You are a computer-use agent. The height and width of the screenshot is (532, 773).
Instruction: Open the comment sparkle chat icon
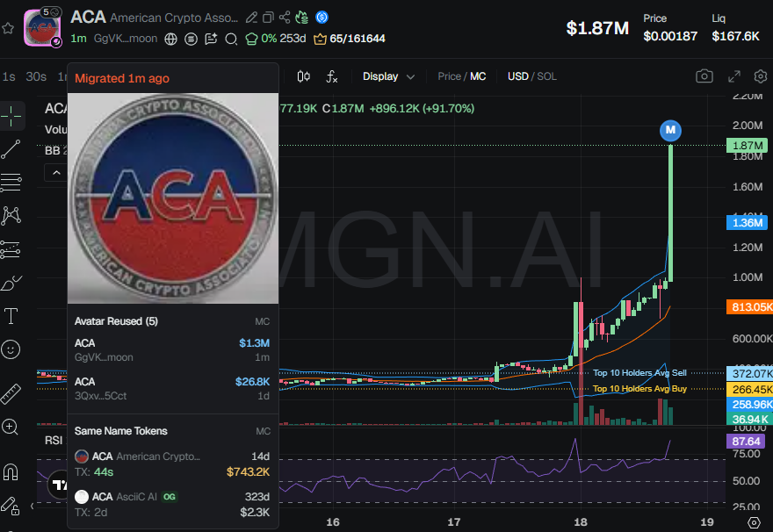(x=211, y=39)
